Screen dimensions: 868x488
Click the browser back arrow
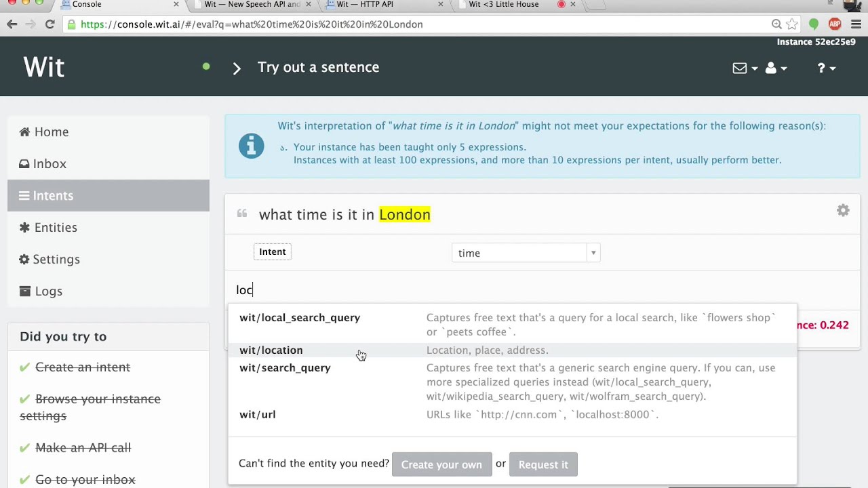pyautogui.click(x=12, y=24)
